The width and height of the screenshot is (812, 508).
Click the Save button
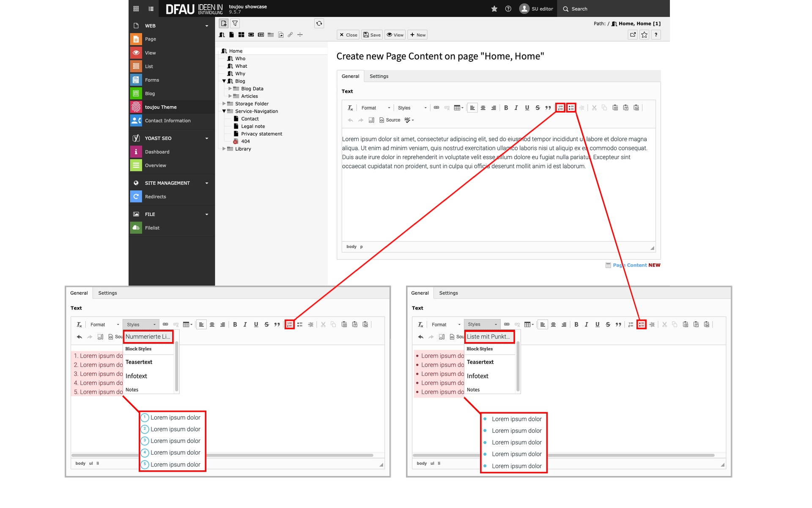[x=372, y=35]
